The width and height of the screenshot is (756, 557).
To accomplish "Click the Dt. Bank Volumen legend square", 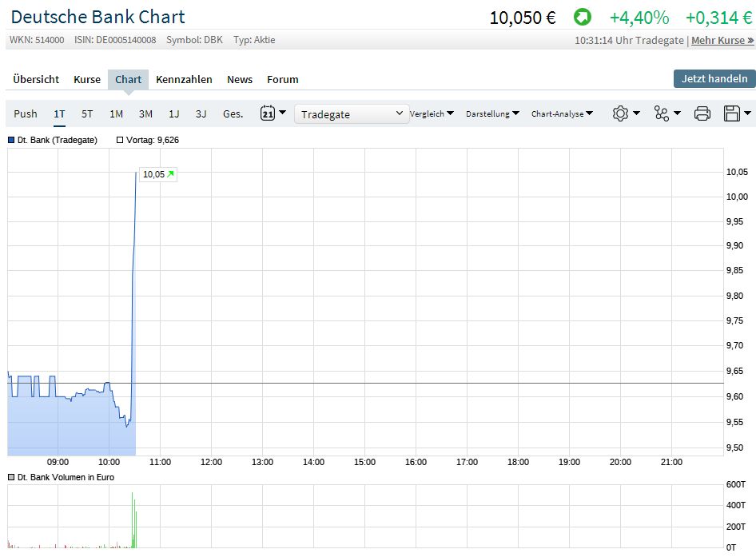I will (x=10, y=477).
